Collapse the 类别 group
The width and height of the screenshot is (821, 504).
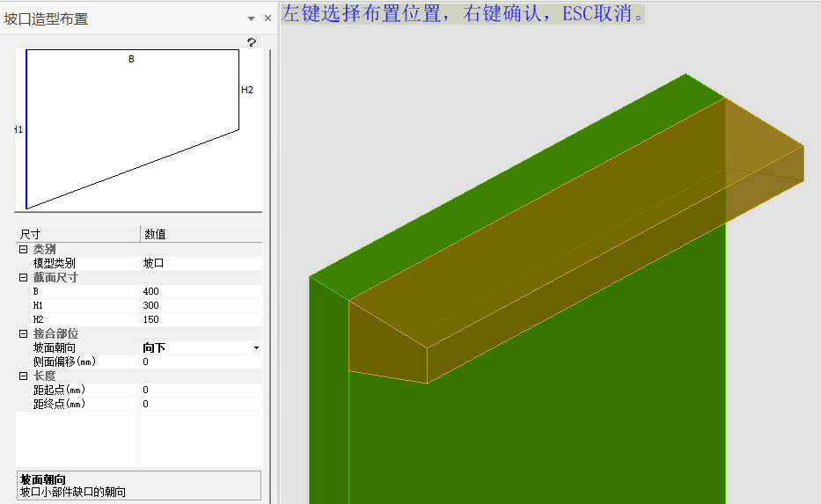[x=23, y=249]
